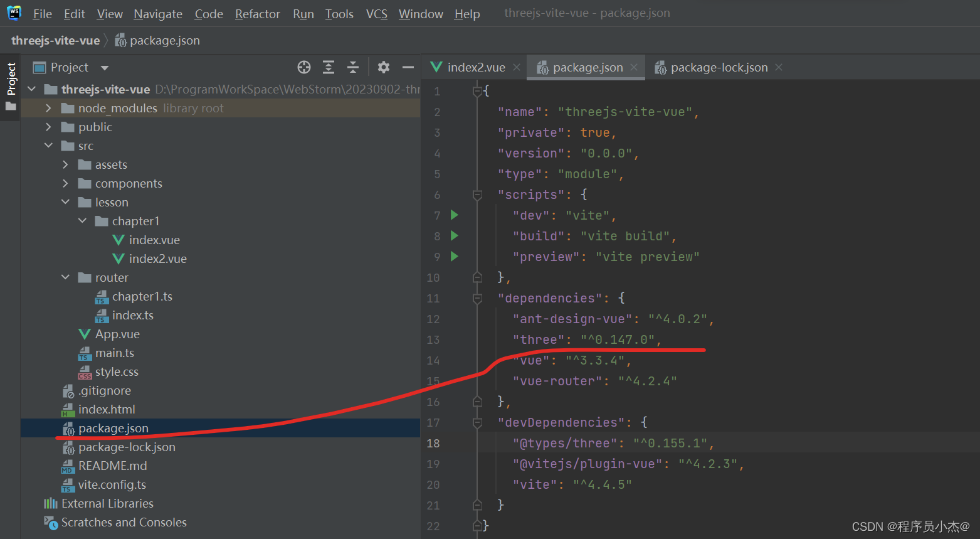Collapse the lesson folder

pos(66,202)
